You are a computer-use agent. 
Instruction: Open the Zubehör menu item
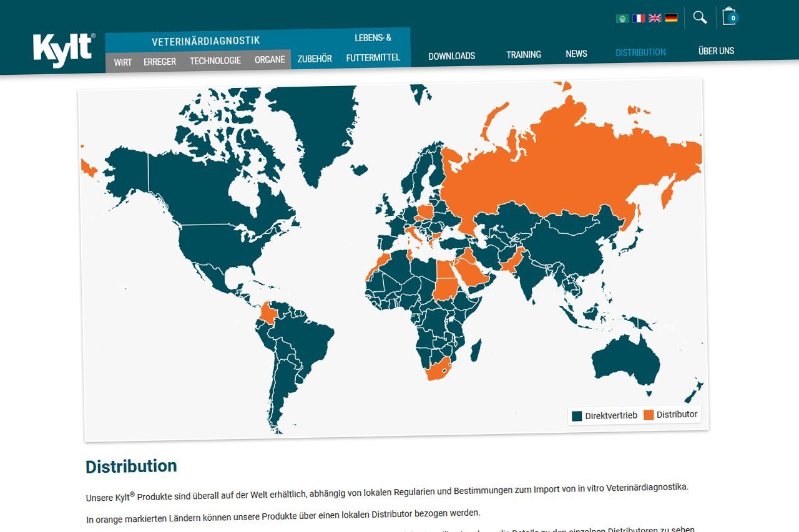(315, 59)
